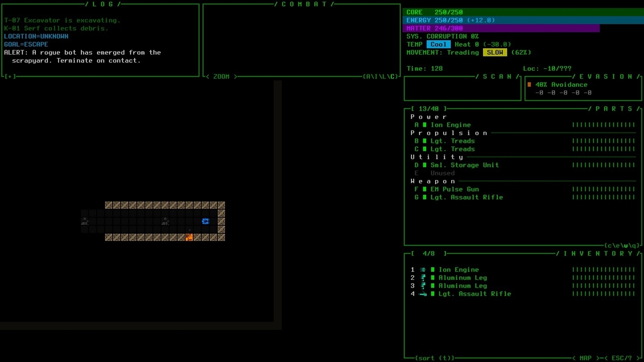Click the 'Loc: -10/???' readout

(547, 69)
